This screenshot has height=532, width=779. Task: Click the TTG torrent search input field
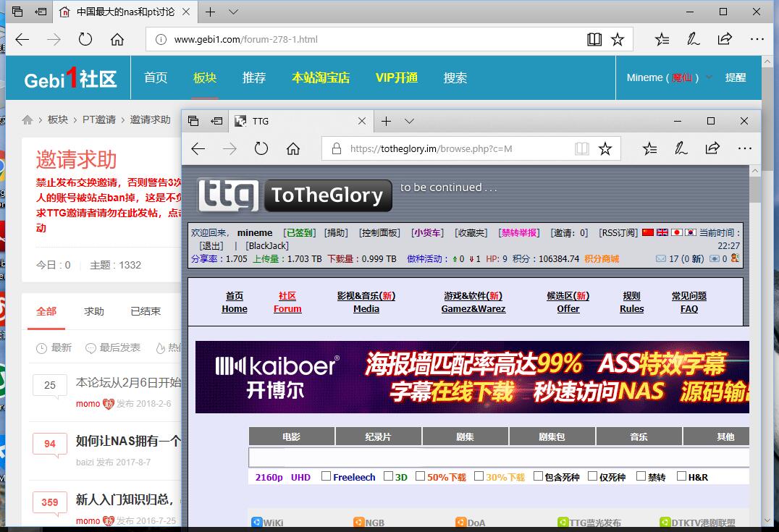point(499,457)
